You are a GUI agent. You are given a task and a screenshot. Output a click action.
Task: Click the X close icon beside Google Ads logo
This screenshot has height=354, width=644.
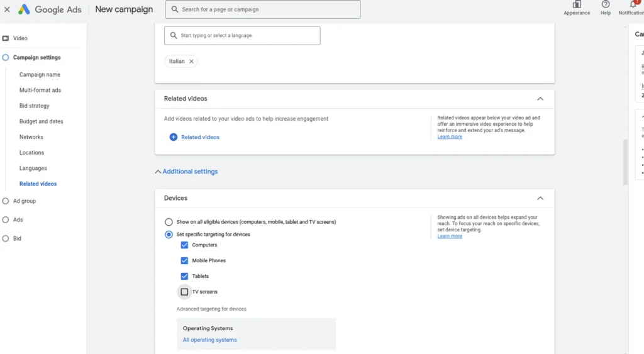[x=7, y=9]
